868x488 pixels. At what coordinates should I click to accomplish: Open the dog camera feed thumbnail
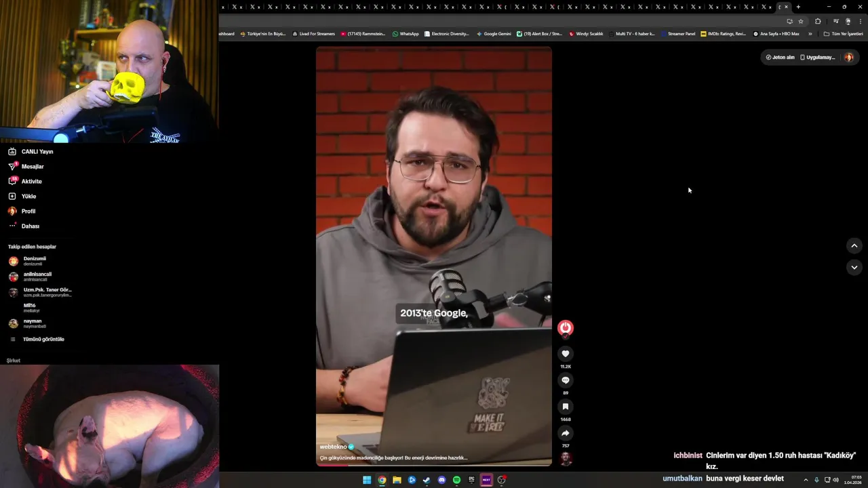(109, 426)
